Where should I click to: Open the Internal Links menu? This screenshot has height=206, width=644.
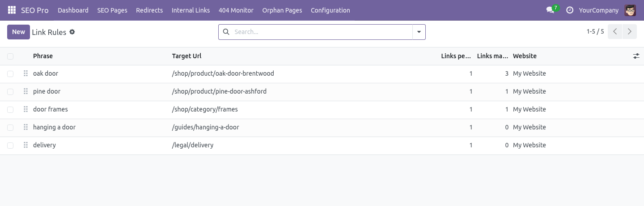point(191,10)
